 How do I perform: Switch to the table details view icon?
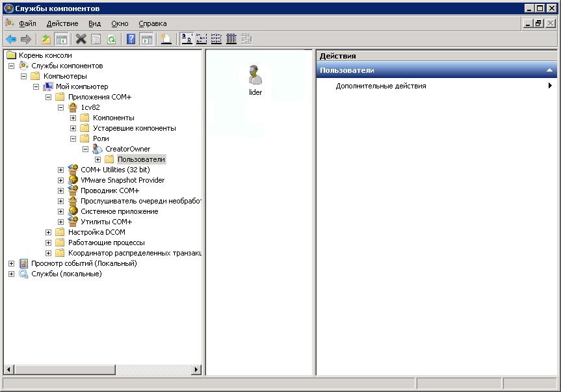pyautogui.click(x=231, y=39)
